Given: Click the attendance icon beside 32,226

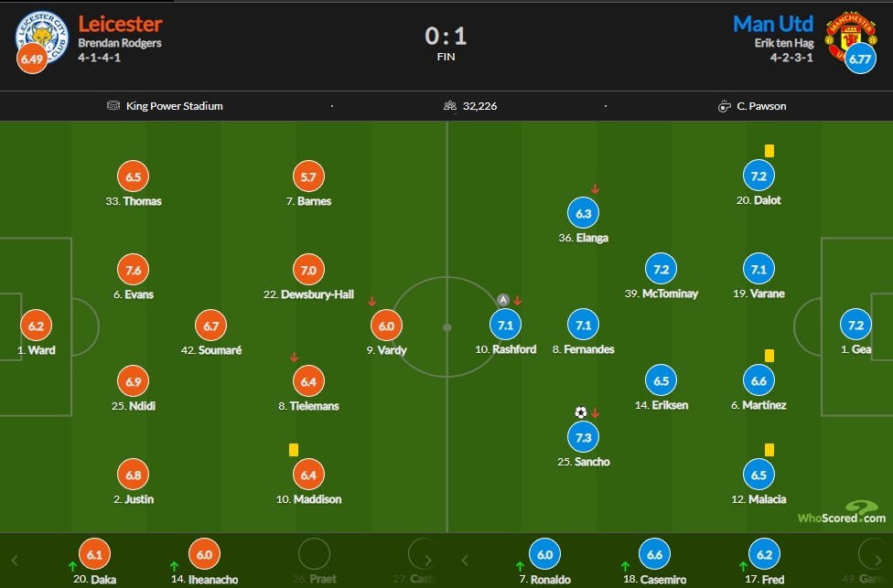Looking at the screenshot, I should (x=450, y=106).
